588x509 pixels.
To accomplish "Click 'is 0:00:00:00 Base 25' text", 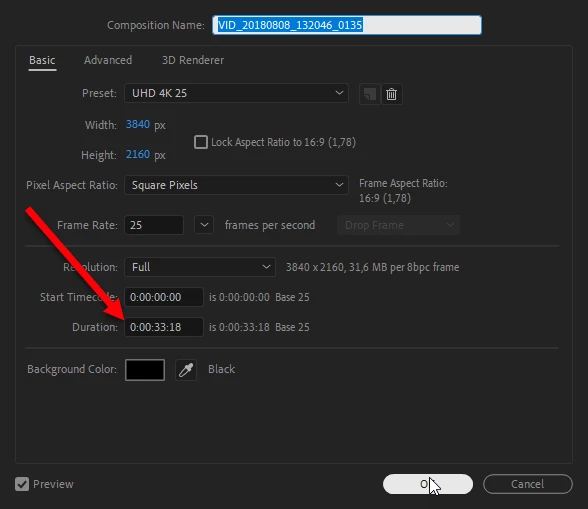I will (x=259, y=297).
